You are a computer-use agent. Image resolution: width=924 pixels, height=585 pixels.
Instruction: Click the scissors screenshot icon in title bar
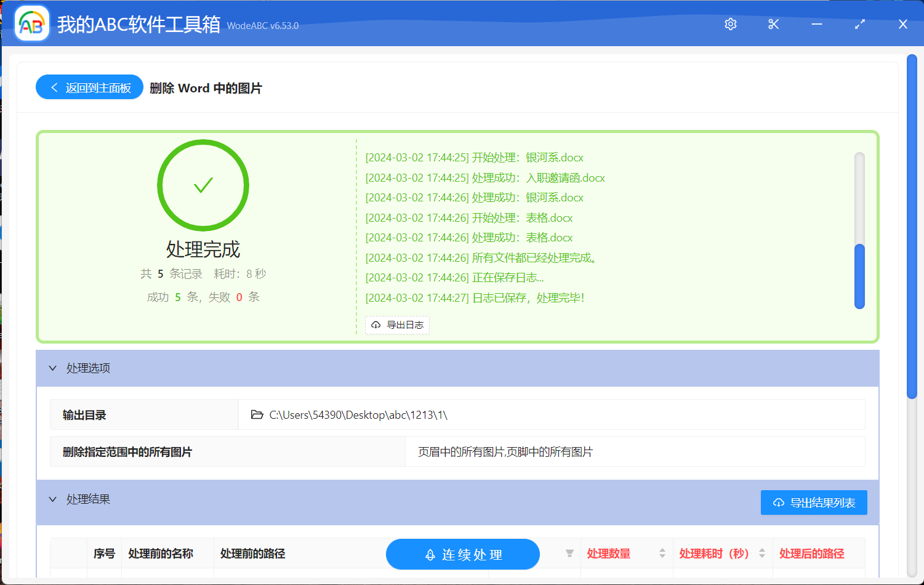click(x=773, y=24)
